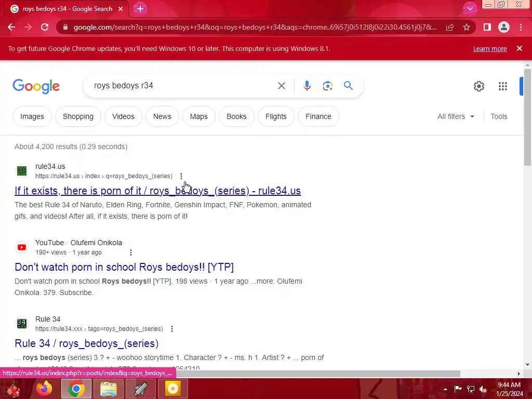
Task: Open the muted volume tray icon
Action: click(483, 389)
